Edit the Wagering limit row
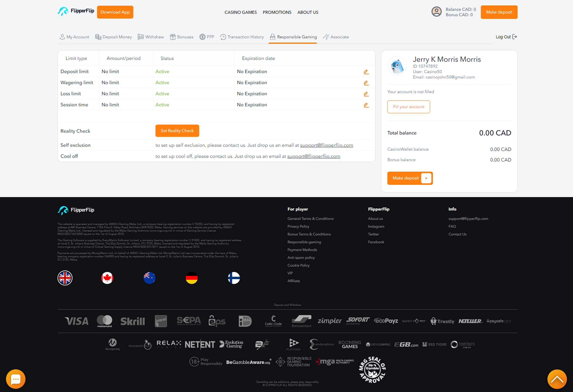Viewport: 573px width, 392px height. (x=366, y=83)
